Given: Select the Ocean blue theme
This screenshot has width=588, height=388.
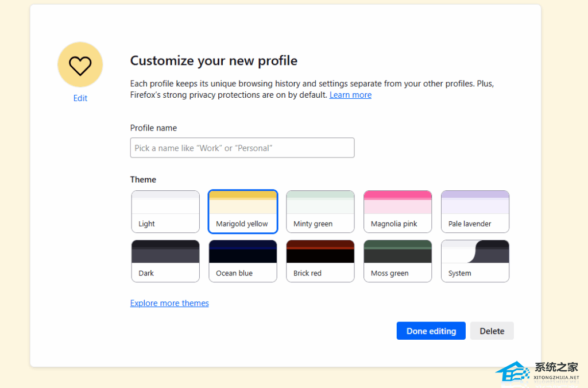Looking at the screenshot, I should point(242,261).
